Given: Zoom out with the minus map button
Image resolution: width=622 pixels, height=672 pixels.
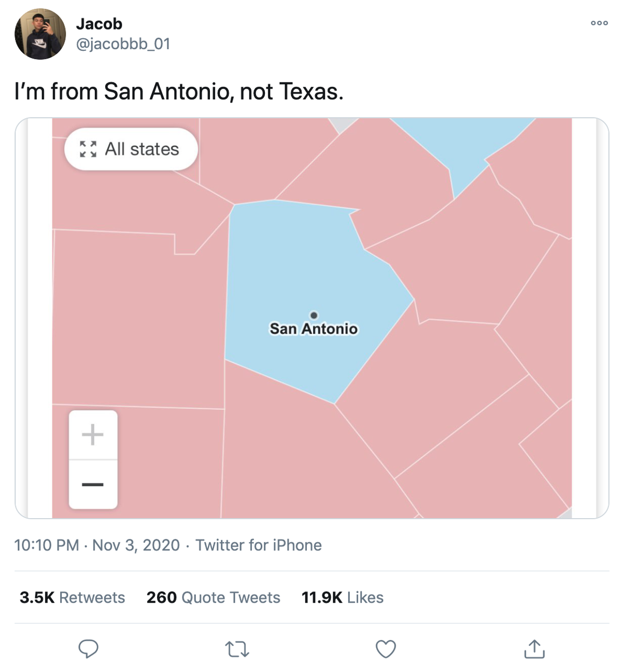Looking at the screenshot, I should tap(93, 484).
